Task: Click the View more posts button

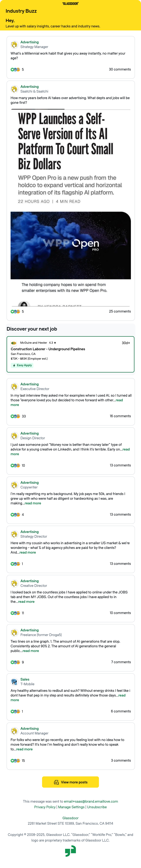Action: pos(70,782)
